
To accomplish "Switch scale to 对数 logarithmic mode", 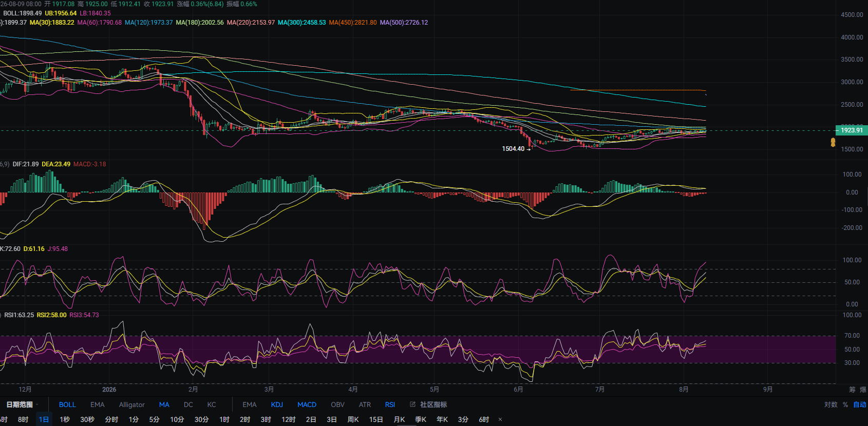I will (831, 404).
